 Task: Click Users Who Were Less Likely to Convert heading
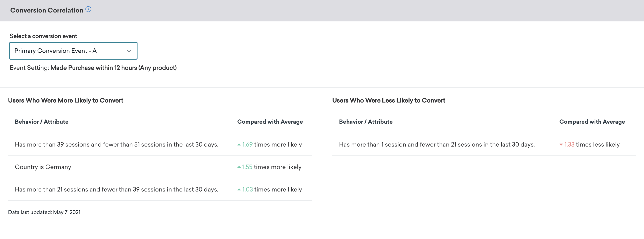(x=389, y=100)
